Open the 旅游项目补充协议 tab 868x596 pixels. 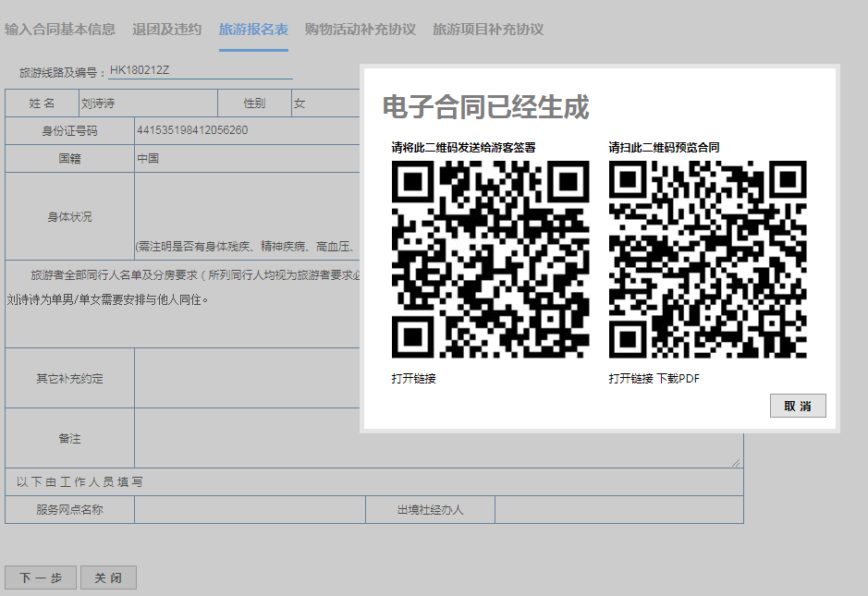pyautogui.click(x=488, y=30)
